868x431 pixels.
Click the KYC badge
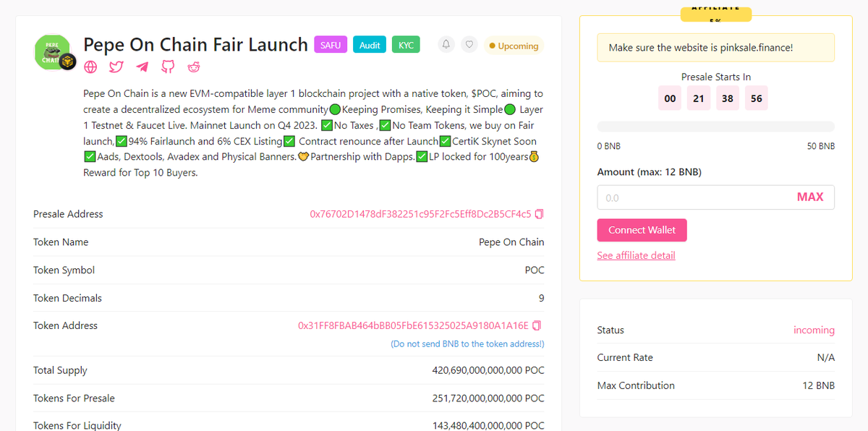coord(407,45)
